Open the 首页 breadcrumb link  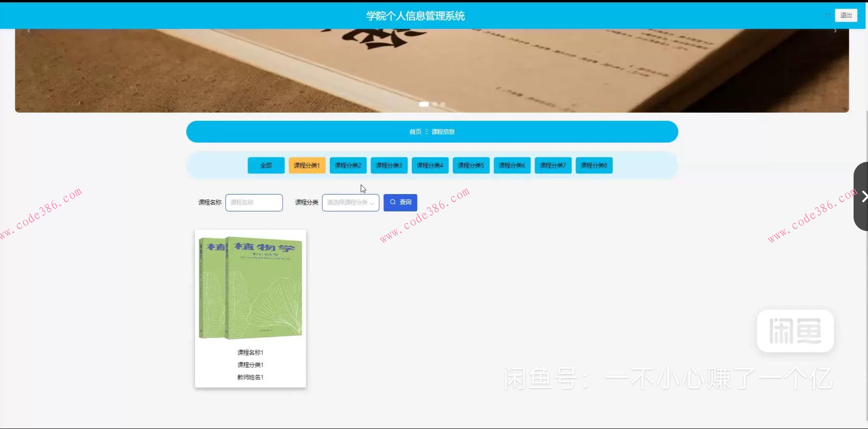(x=415, y=132)
